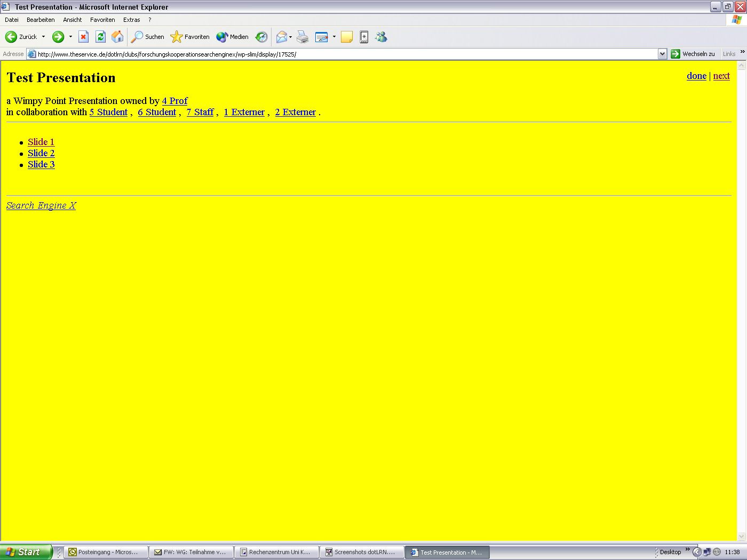Viewport: 747px width, 560px height.
Task: Expand the Zurück back history dropdown
Action: 44,37
